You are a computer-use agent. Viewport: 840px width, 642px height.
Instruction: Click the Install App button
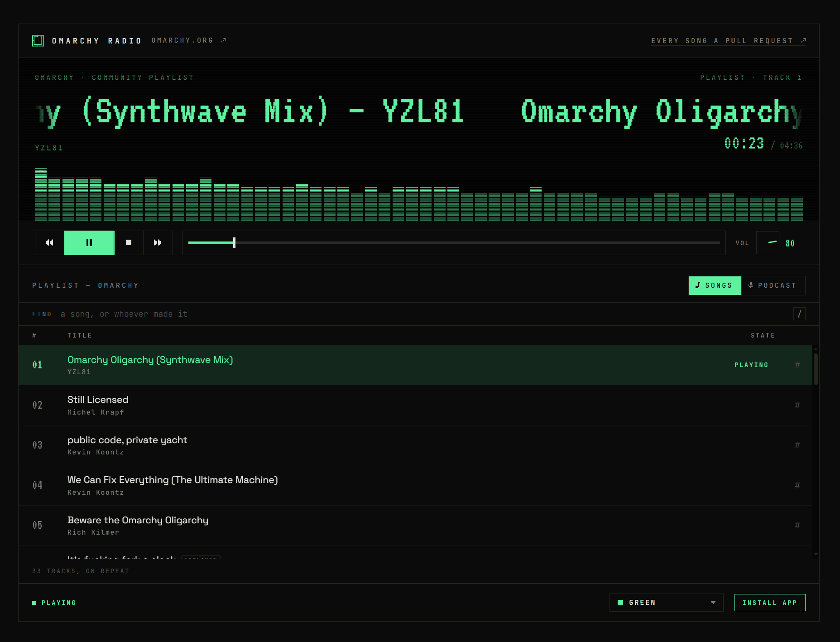770,603
